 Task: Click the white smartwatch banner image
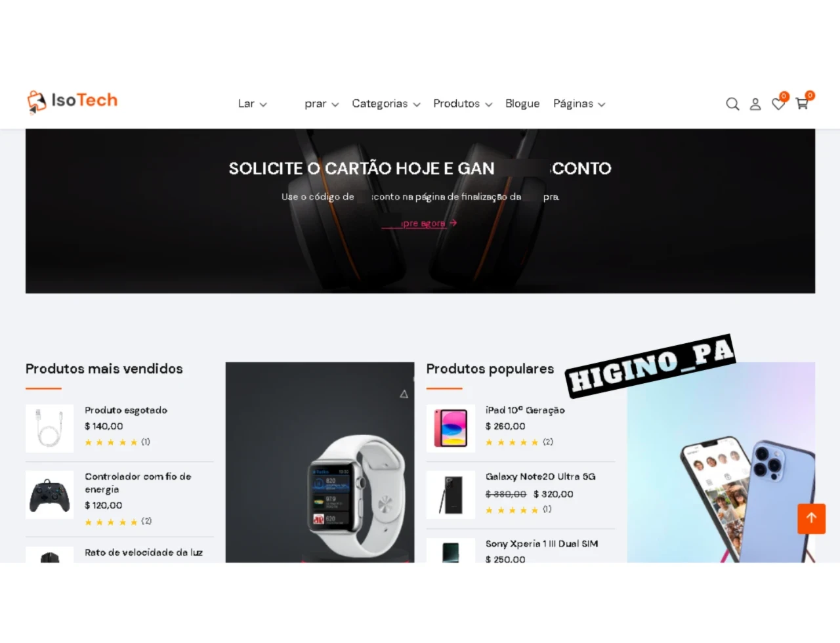click(320, 462)
